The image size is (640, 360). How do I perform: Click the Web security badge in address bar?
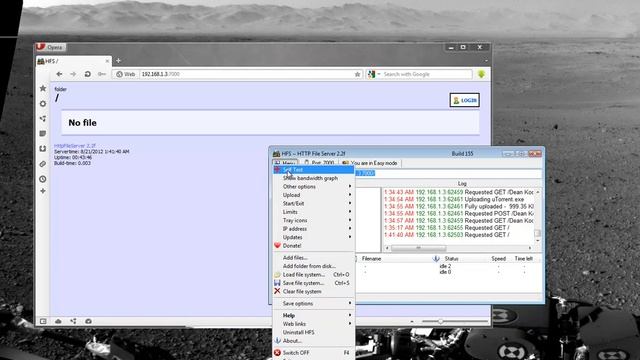[x=125, y=74]
